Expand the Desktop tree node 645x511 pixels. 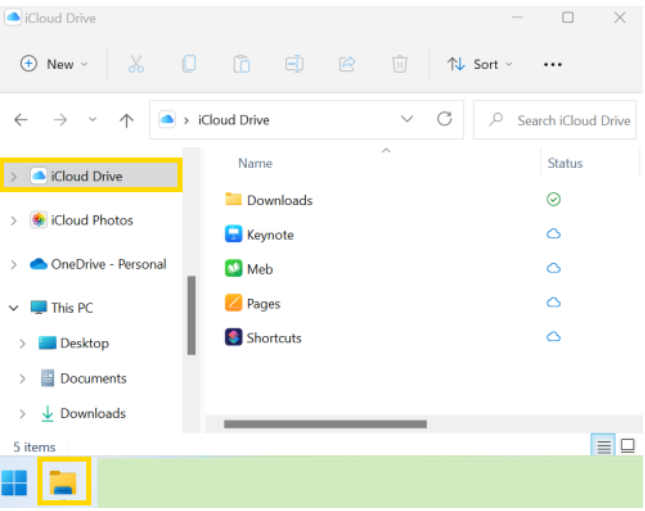pos(23,343)
